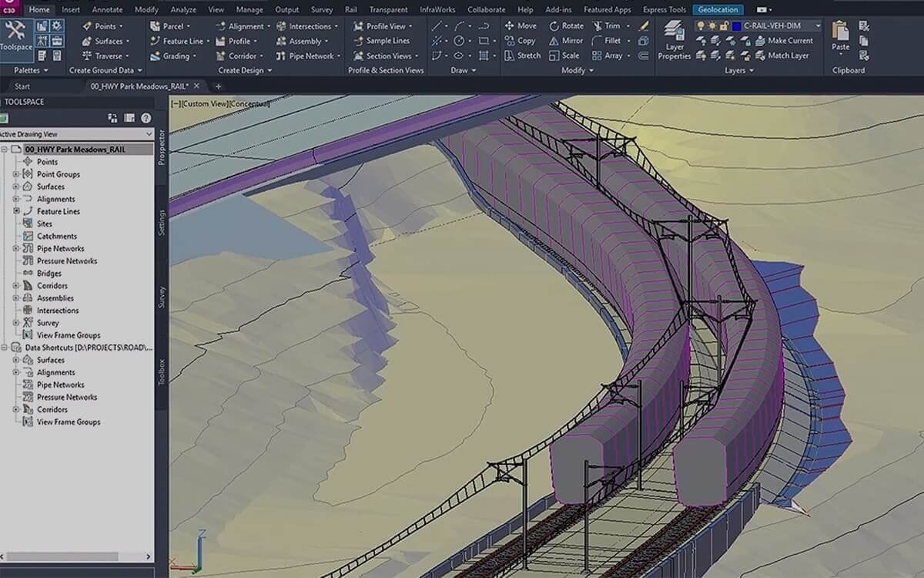Toggle the layer light bulb on or off
Image resolution: width=924 pixels, height=578 pixels.
tap(701, 27)
